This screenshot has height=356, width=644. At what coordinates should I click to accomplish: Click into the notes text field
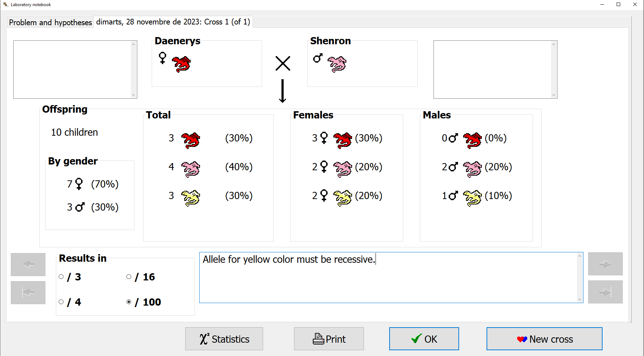(x=389, y=281)
